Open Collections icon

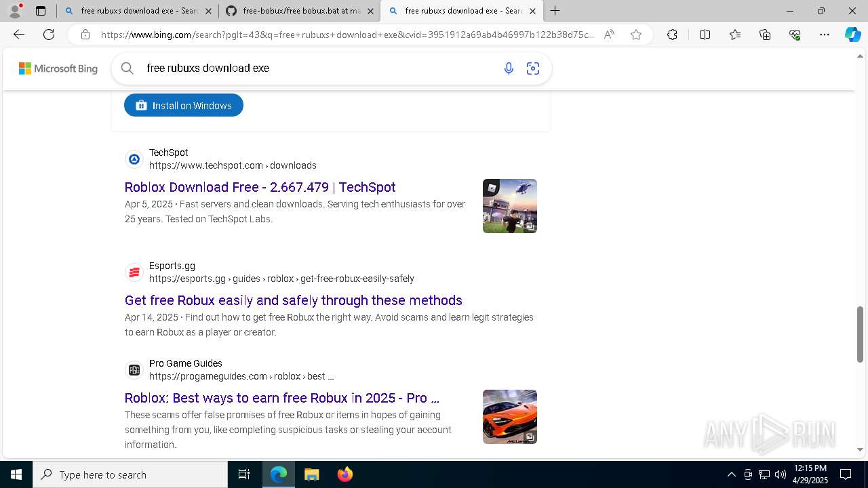pos(765,35)
